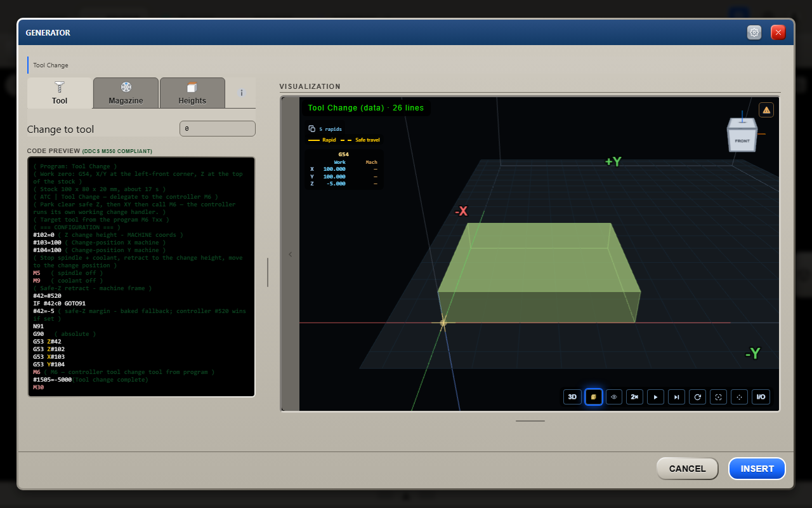
Task: Toggle the I/O panel button
Action: tap(760, 397)
